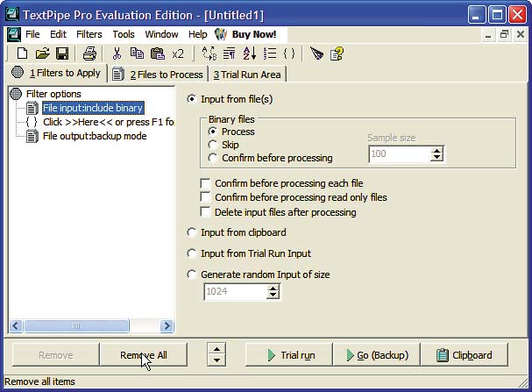The height and width of the screenshot is (392, 532).
Task: Click the A-Z sort filter icon
Action: click(250, 53)
